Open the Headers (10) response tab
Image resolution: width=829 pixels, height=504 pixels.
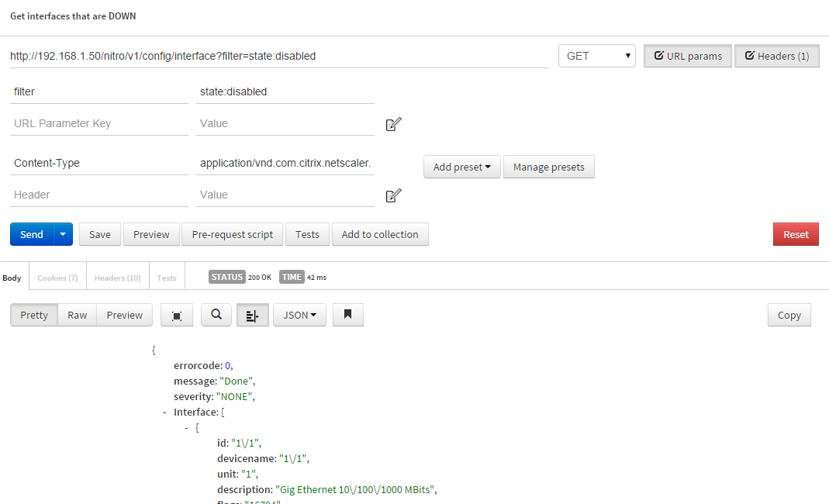point(117,278)
